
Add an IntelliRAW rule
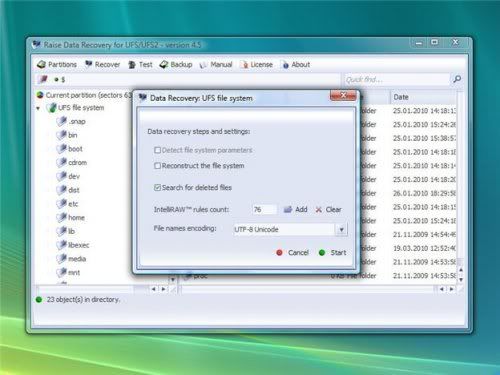[295, 210]
